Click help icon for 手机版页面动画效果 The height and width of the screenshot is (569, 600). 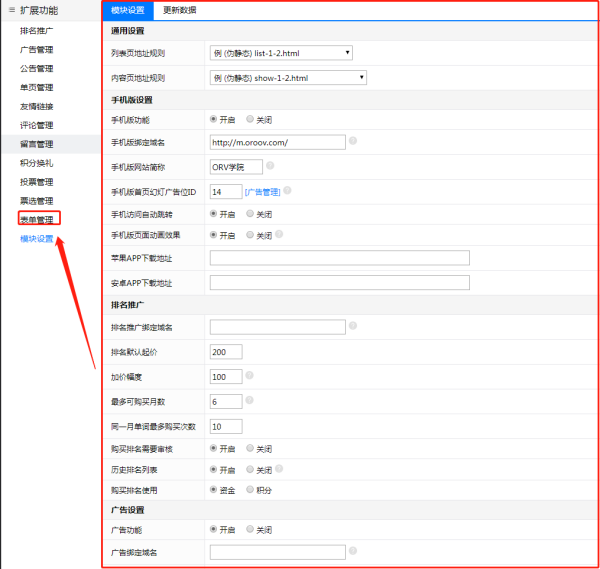(279, 234)
